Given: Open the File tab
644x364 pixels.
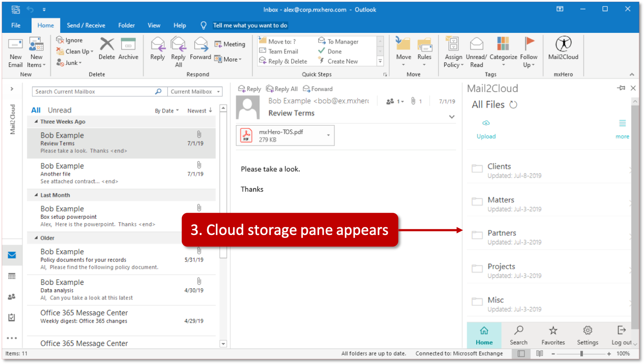Looking at the screenshot, I should click(16, 25).
